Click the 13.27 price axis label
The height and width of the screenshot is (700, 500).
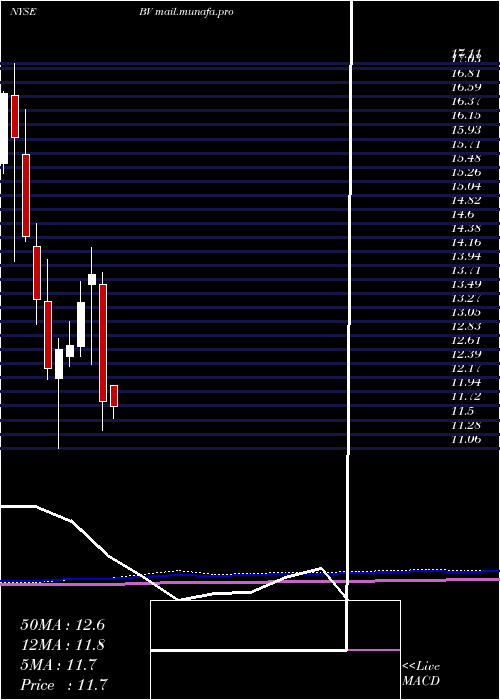pos(466,298)
